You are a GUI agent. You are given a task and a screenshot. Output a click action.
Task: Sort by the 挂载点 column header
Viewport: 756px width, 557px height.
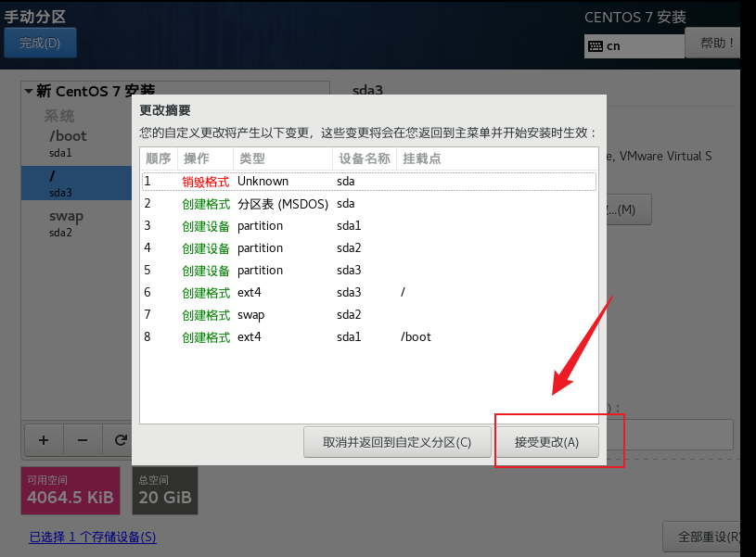(x=497, y=158)
